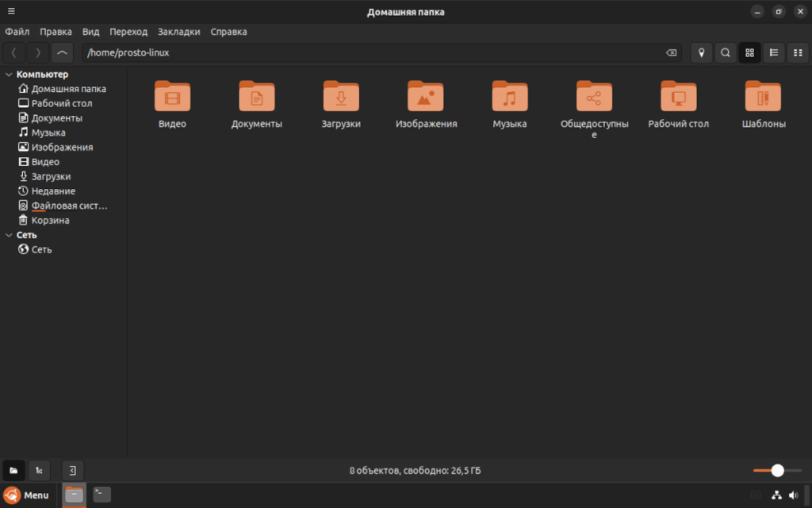
Task: Switch to compact view
Action: (798, 52)
